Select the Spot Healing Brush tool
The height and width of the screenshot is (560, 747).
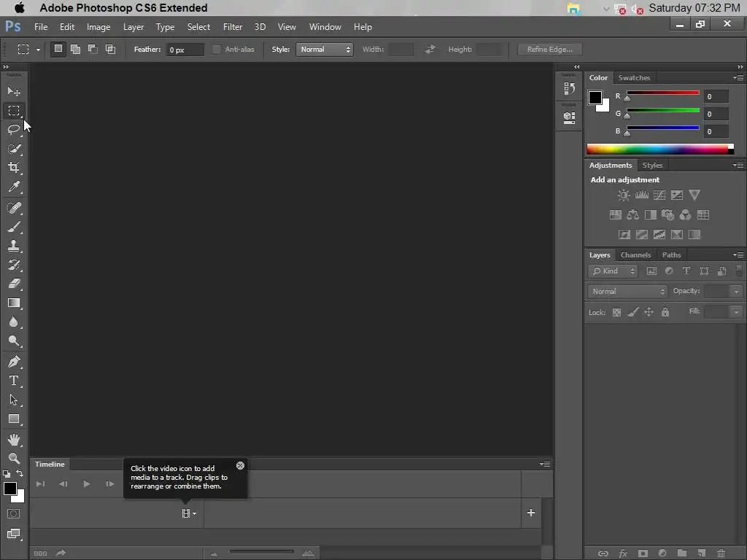pos(14,208)
